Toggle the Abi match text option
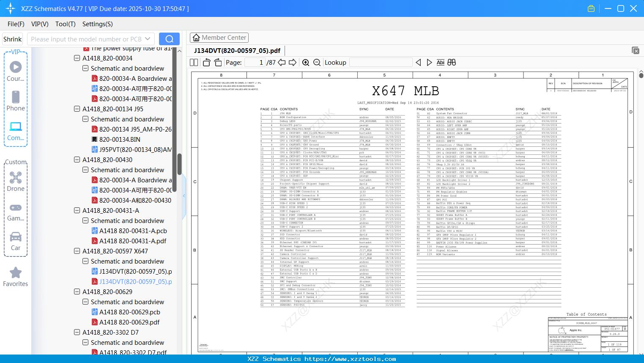This screenshot has height=363, width=644. (440, 63)
